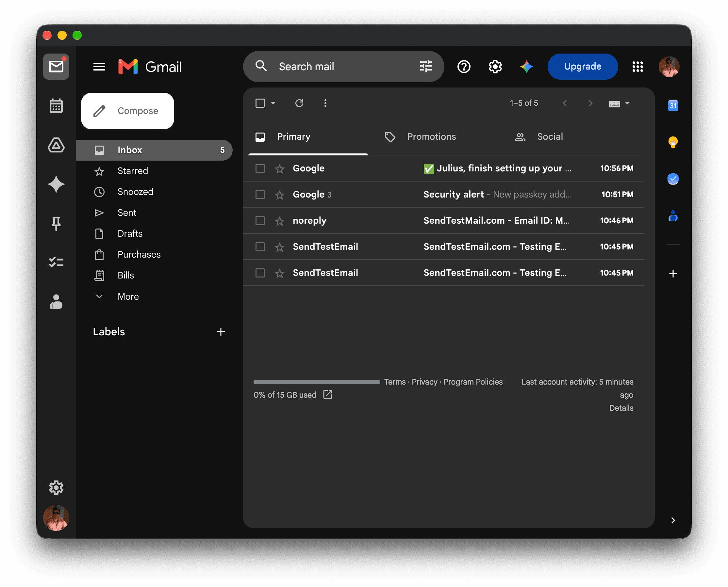The width and height of the screenshot is (728, 587).
Task: Open the Mail app in left rail
Action: (56, 67)
